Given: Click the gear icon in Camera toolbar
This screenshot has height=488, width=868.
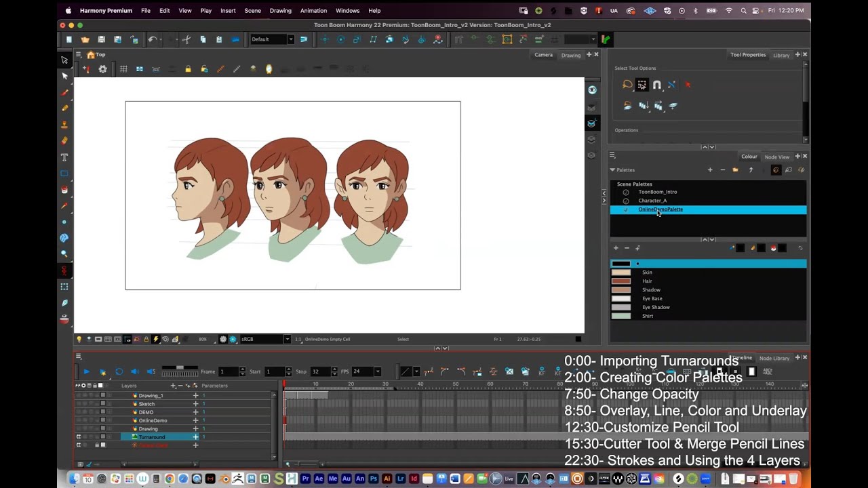Looking at the screenshot, I should coord(102,69).
